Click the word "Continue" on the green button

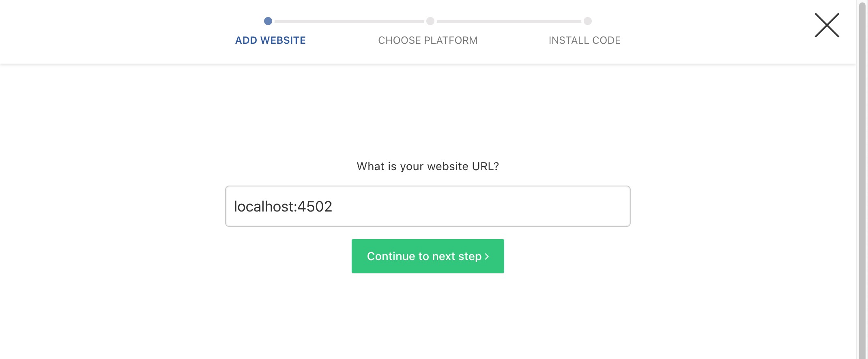tap(391, 256)
